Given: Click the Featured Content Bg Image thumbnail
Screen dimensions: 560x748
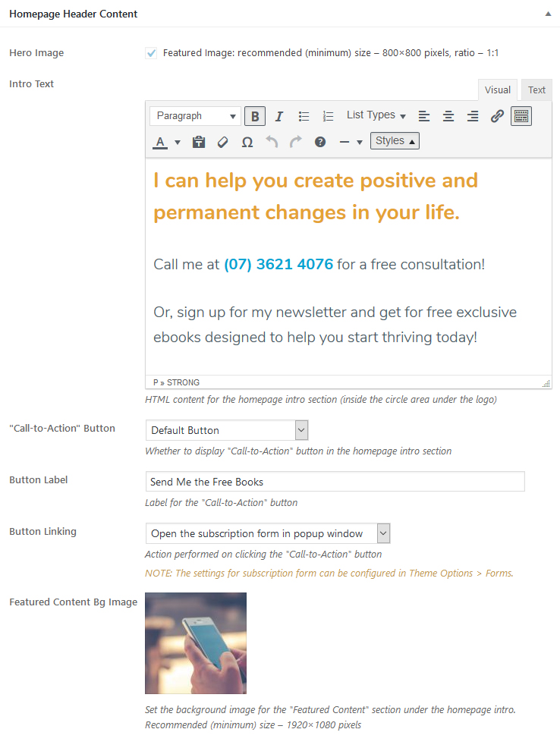Looking at the screenshot, I should click(196, 643).
